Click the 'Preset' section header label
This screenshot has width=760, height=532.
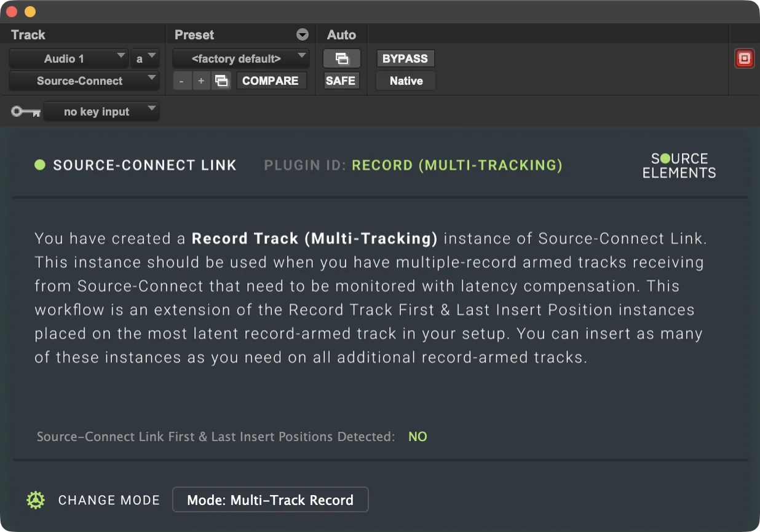pyautogui.click(x=194, y=34)
